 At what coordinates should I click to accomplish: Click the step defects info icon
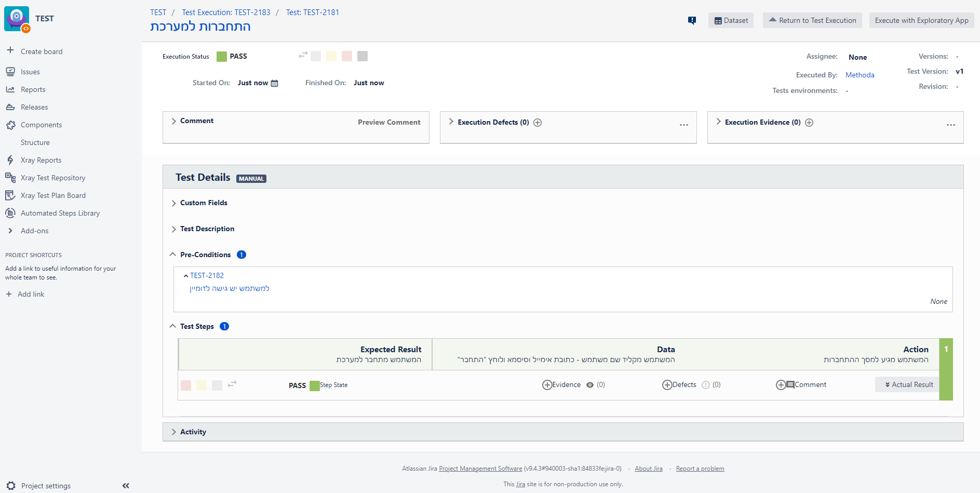(706, 385)
